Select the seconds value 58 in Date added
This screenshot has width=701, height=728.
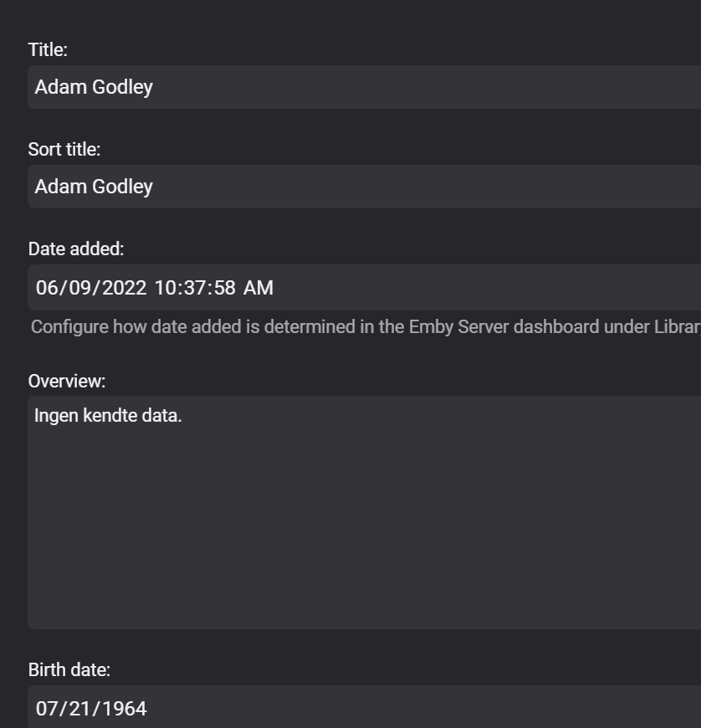point(224,288)
